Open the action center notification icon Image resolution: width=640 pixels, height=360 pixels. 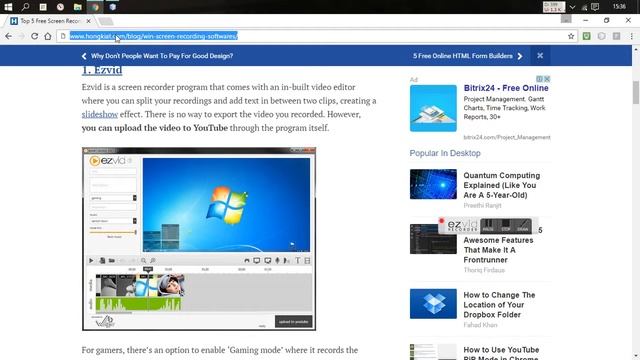[596, 7]
